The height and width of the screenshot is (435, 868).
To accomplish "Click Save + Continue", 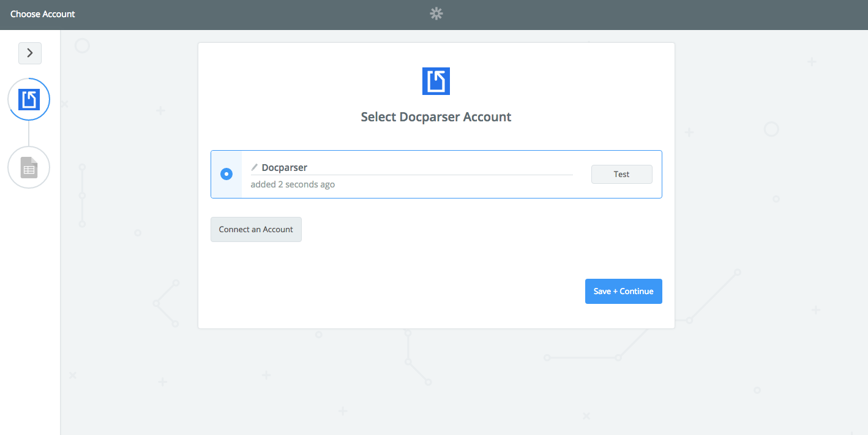I will (x=623, y=291).
